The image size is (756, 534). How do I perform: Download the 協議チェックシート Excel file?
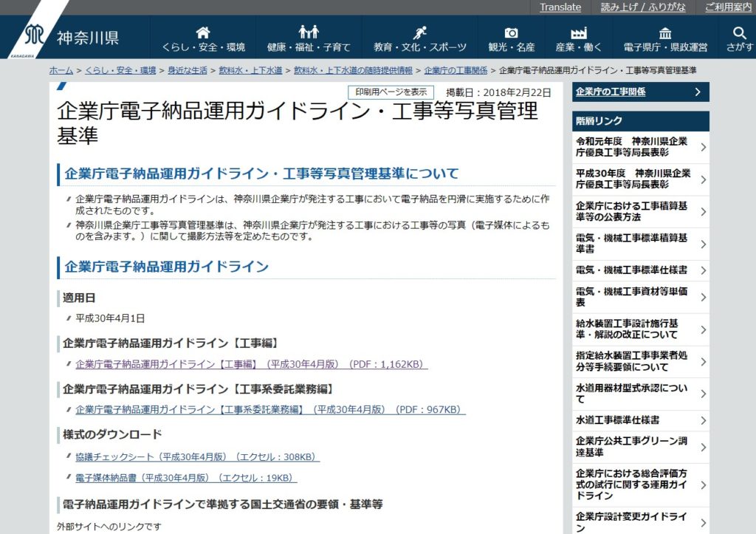click(x=197, y=456)
